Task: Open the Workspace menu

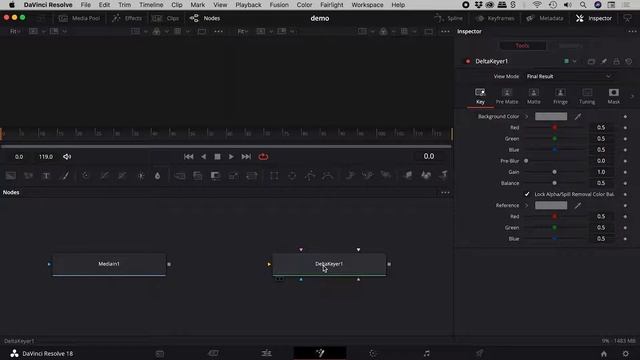Action: [367, 5]
